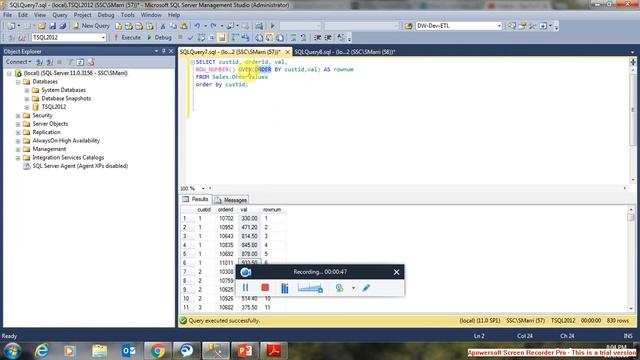Click the recorder volume level control

[x=310, y=288]
